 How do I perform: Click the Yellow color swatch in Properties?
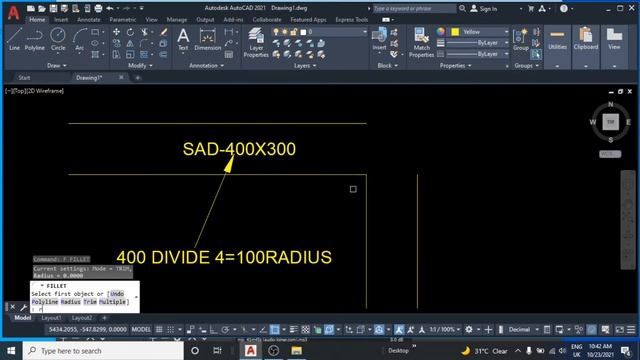click(455, 32)
